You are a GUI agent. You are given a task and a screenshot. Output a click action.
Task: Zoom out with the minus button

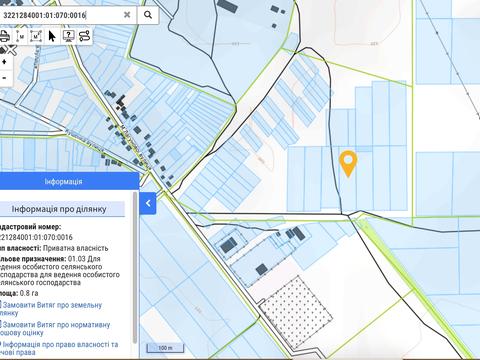coord(5,78)
